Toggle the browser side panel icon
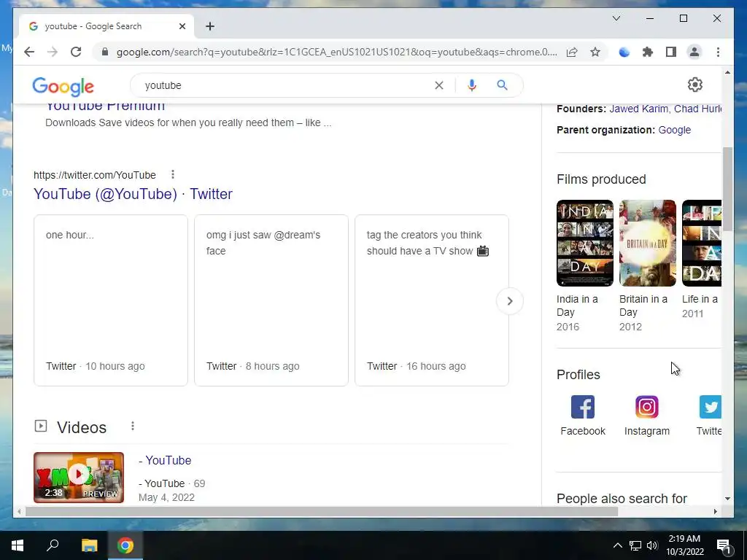 coord(671,52)
